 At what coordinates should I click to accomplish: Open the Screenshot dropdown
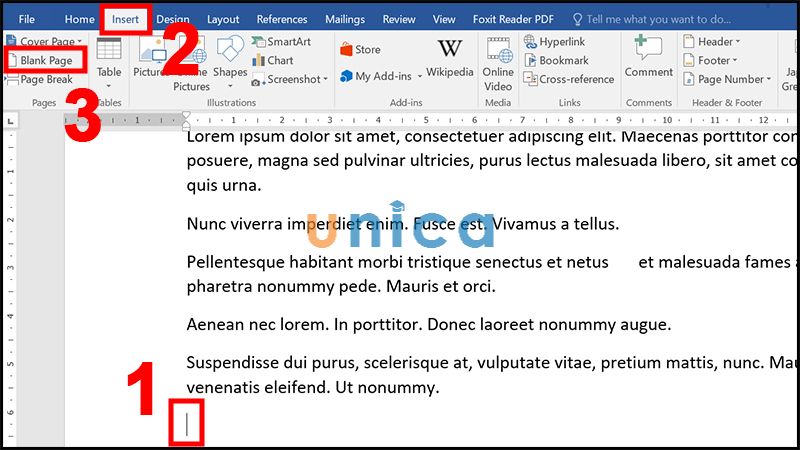point(289,79)
